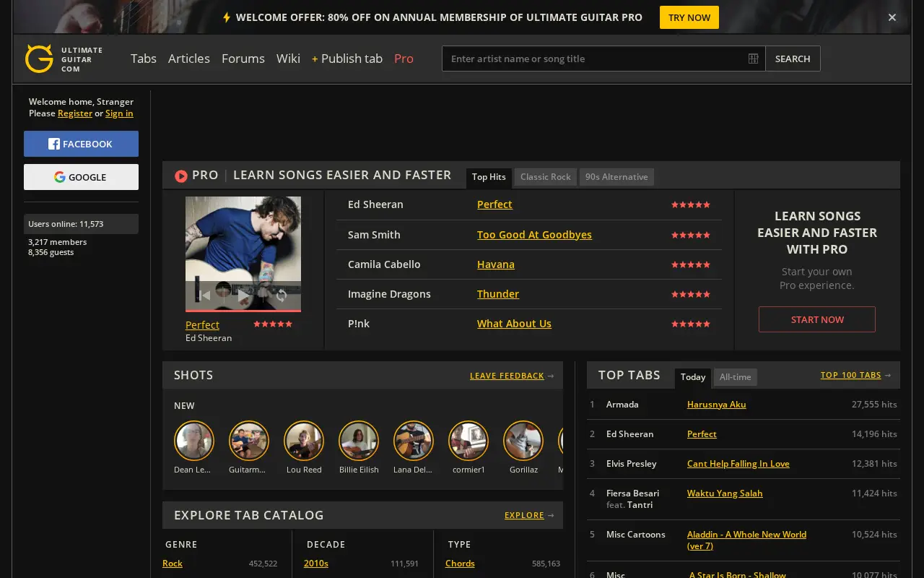
Task: Click the START NOW button
Action: [x=817, y=319]
